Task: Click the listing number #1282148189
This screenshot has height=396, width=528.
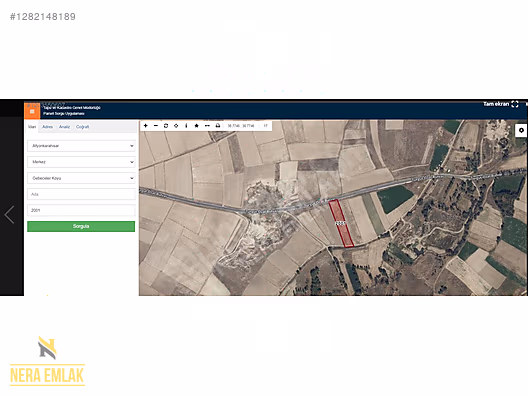Action: click(x=43, y=16)
